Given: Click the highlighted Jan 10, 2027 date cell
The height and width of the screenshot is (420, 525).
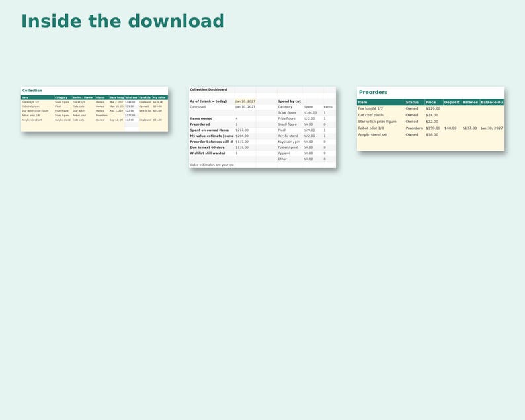Looking at the screenshot, I should [245, 101].
